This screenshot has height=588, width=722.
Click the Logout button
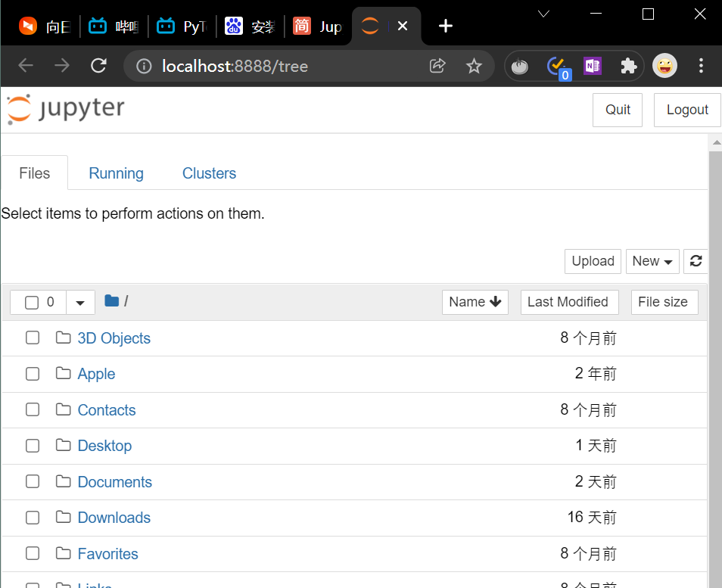687,110
